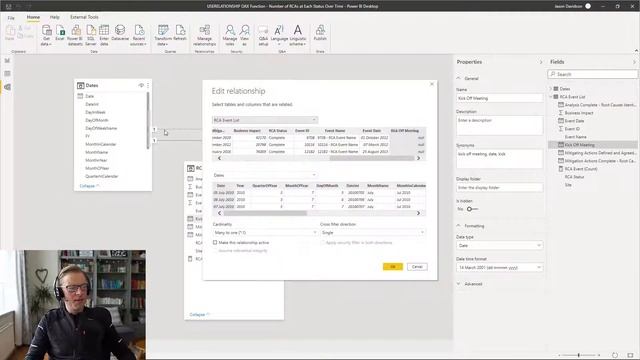Image resolution: width=640 pixels, height=360 pixels.
Task: Click the Name field in Properties
Action: (x=500, y=98)
